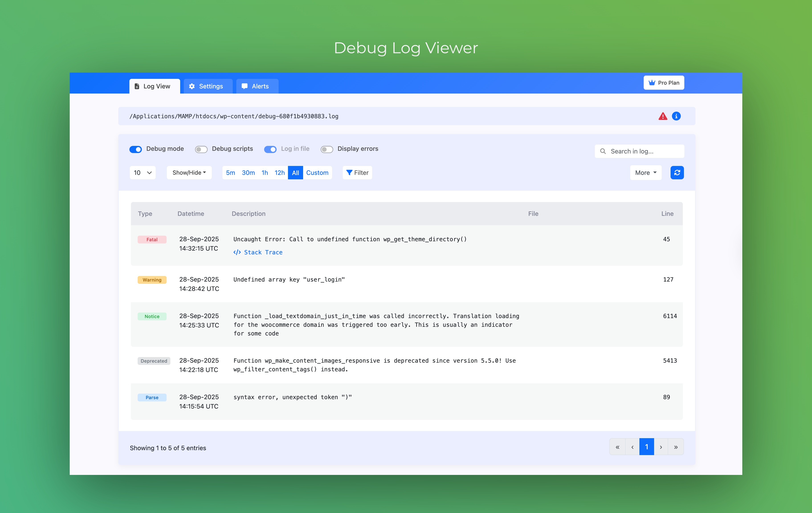Screen dimensions: 812x513
Task: Click the Pro Plan button
Action: click(664, 83)
